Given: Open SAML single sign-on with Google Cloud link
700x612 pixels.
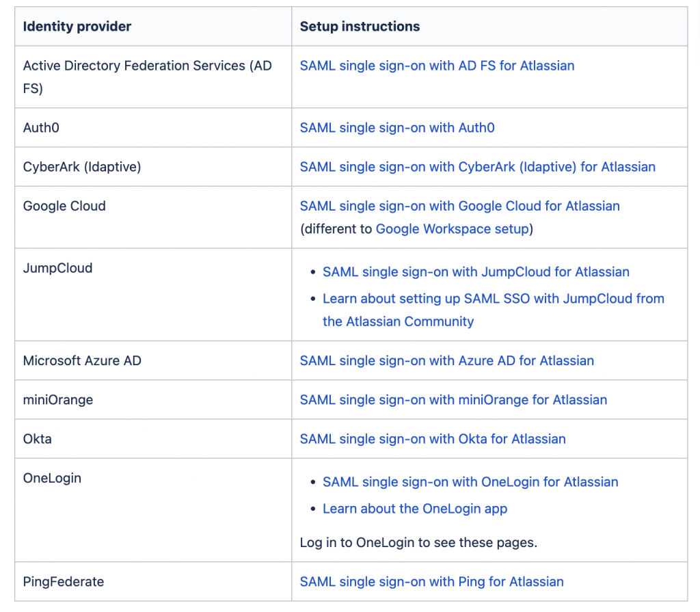Looking at the screenshot, I should coord(459,206).
